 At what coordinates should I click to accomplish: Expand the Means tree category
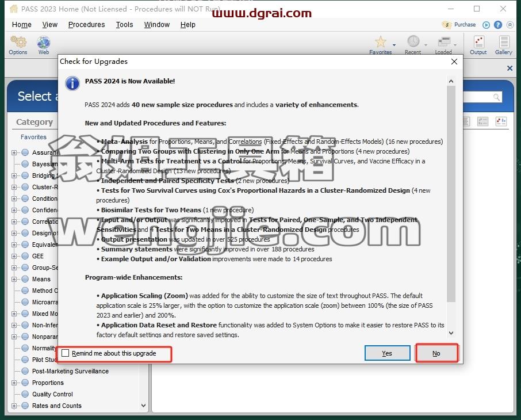click(x=14, y=279)
